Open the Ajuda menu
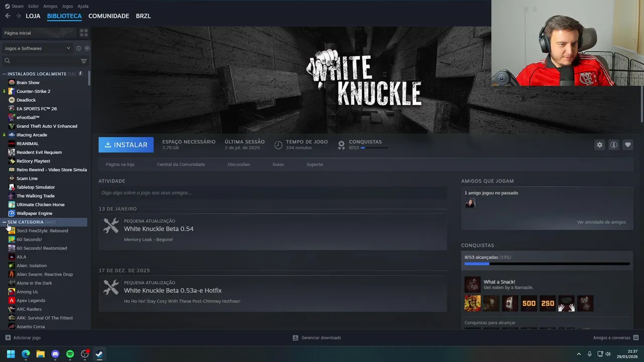The image size is (644, 362). tap(83, 7)
